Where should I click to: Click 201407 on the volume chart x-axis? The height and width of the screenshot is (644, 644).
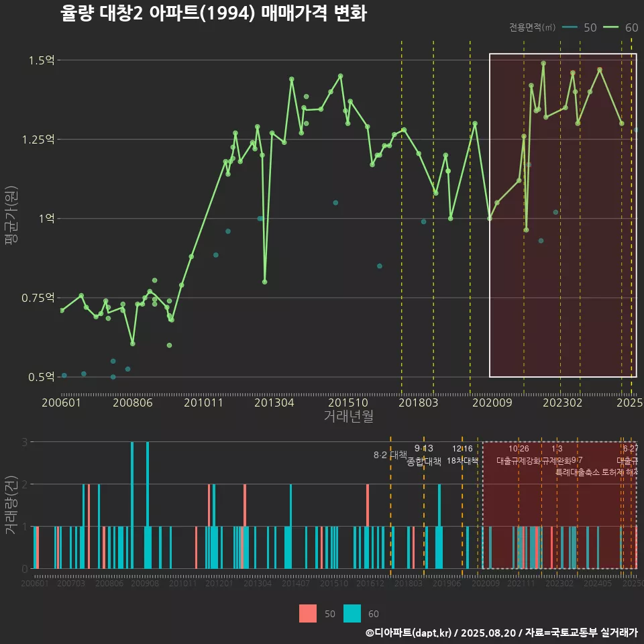pyautogui.click(x=296, y=583)
